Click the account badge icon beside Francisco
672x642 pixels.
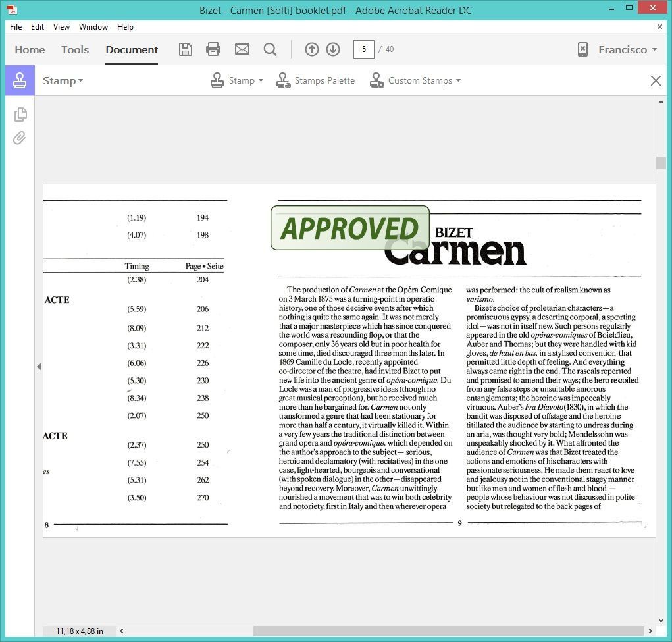[x=582, y=49]
